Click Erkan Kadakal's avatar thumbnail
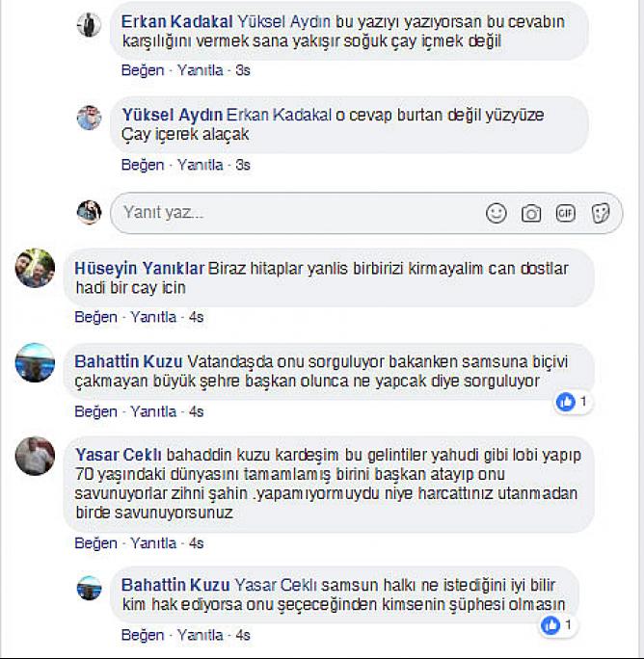The height and width of the screenshot is (659, 644). tap(89, 24)
